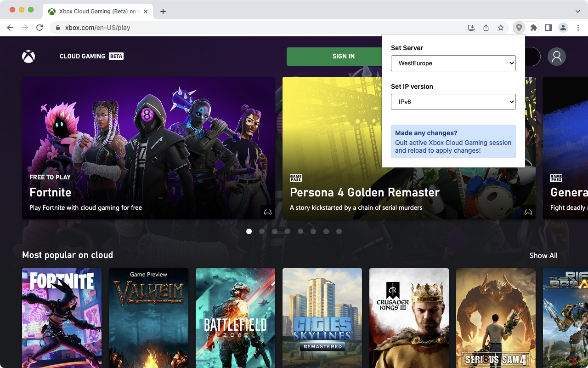The height and width of the screenshot is (368, 588).
Task: Select the first carousel dot
Action: point(249,231)
